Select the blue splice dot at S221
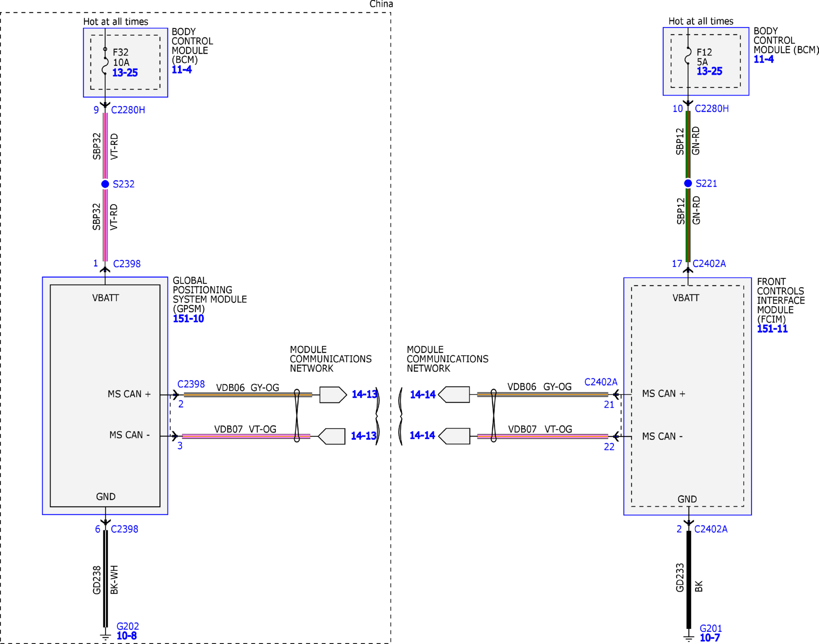 pos(688,183)
